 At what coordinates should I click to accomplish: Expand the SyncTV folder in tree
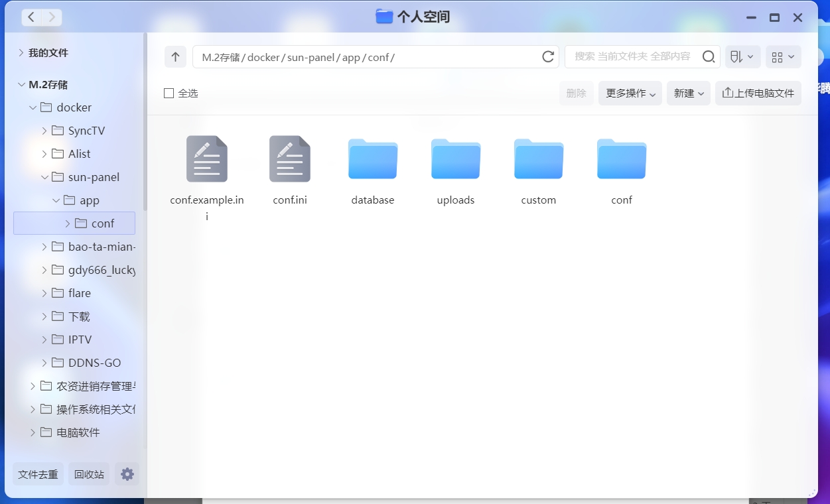pyautogui.click(x=44, y=131)
